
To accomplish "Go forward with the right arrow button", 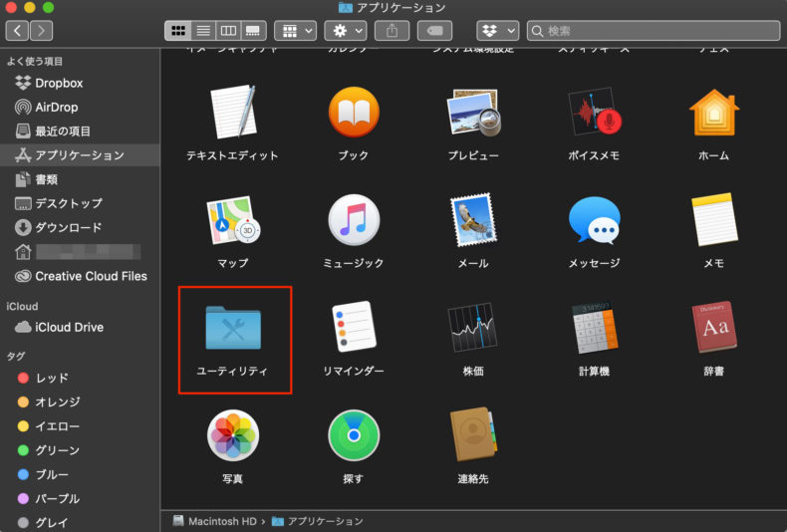I will click(41, 31).
